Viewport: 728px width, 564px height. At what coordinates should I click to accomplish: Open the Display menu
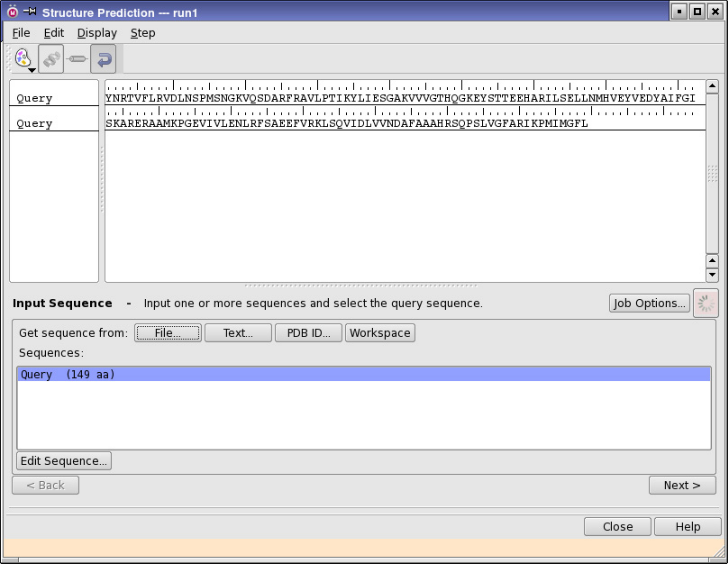[x=97, y=33]
